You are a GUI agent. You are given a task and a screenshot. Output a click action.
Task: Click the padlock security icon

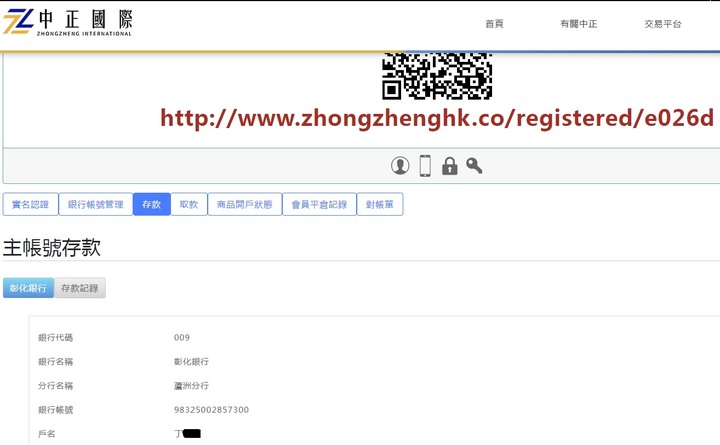click(450, 166)
